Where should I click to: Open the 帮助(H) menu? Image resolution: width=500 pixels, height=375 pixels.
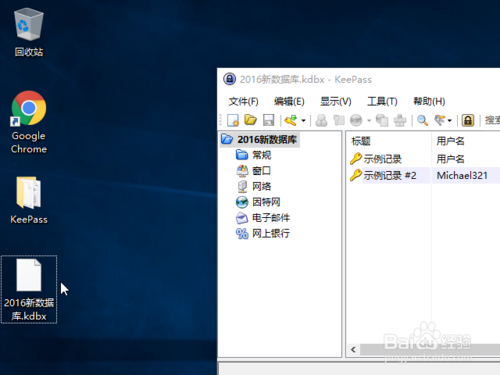429,101
